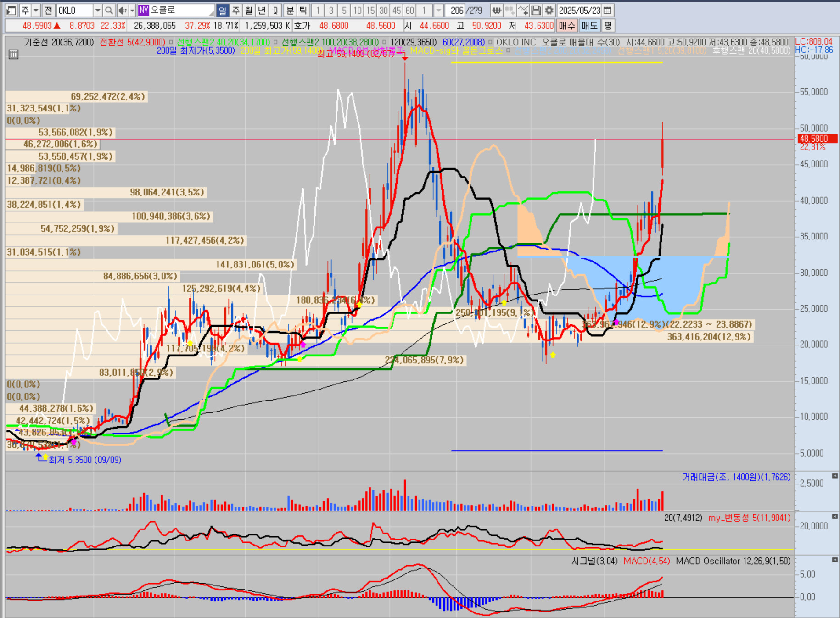Open the OKLO ticker code dropdown arrow

[97, 10]
